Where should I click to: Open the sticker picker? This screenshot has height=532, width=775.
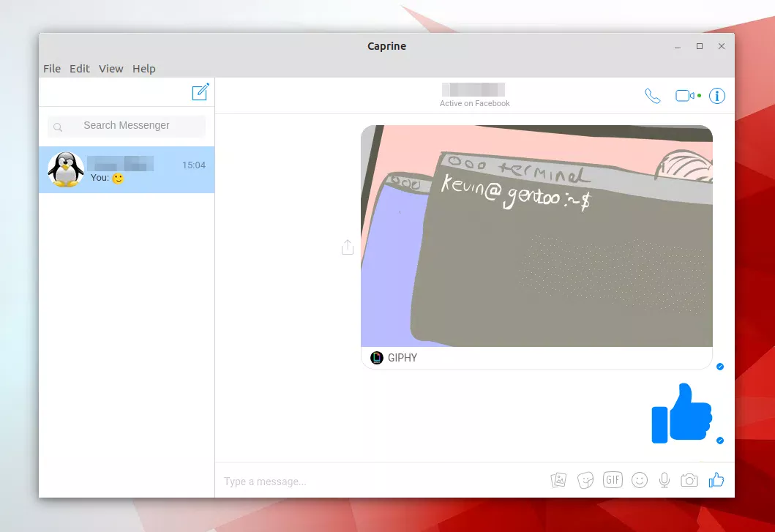click(x=585, y=479)
